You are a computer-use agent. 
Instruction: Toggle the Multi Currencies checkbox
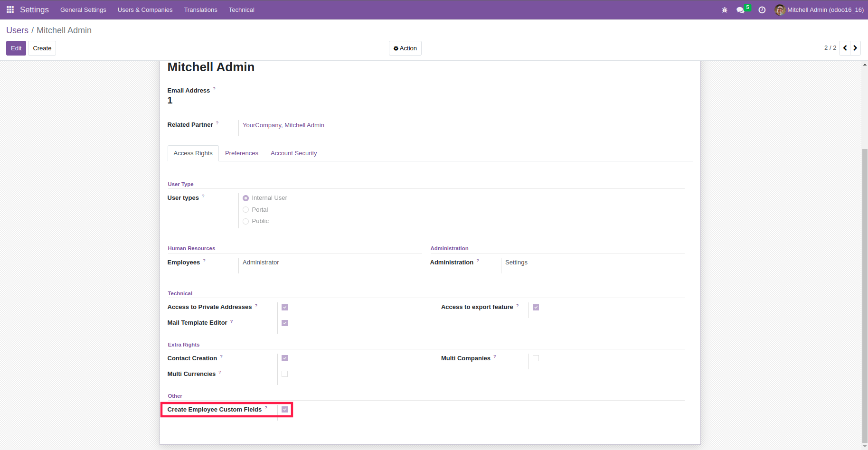pos(285,374)
